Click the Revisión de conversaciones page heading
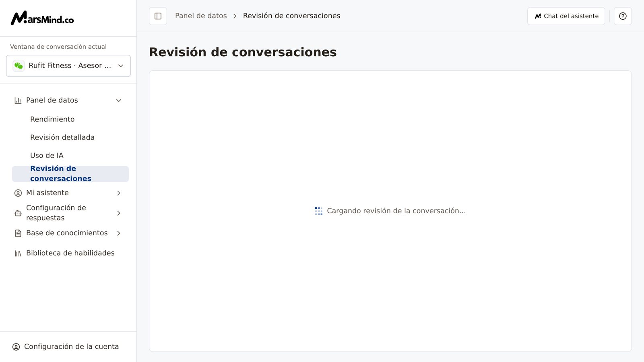644x362 pixels. pos(243,52)
